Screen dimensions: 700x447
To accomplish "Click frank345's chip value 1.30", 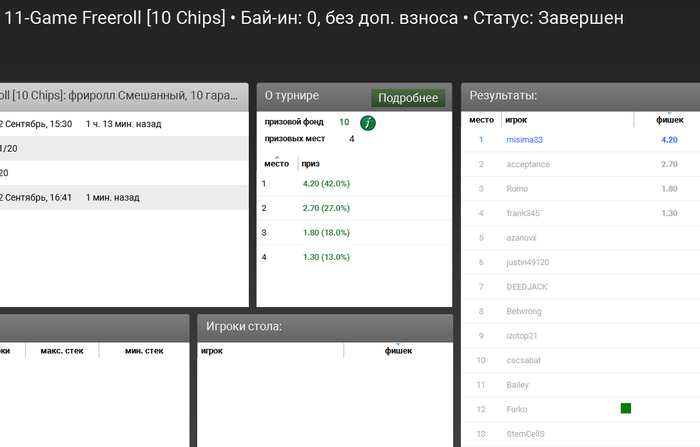I will point(669,213).
